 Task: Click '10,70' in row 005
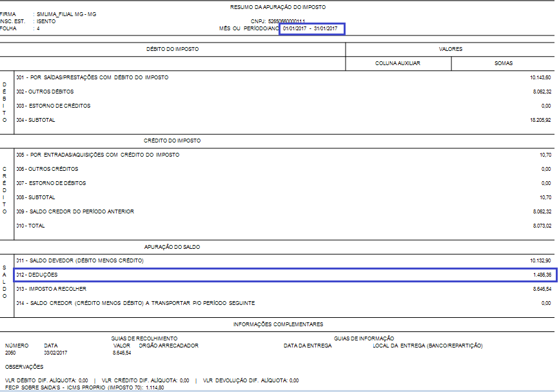[x=545, y=155]
